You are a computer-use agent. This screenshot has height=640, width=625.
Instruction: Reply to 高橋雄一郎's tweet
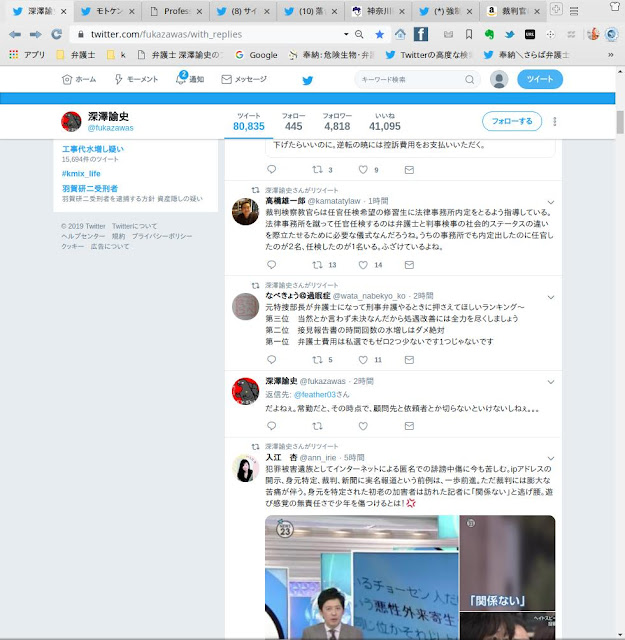[x=271, y=265]
